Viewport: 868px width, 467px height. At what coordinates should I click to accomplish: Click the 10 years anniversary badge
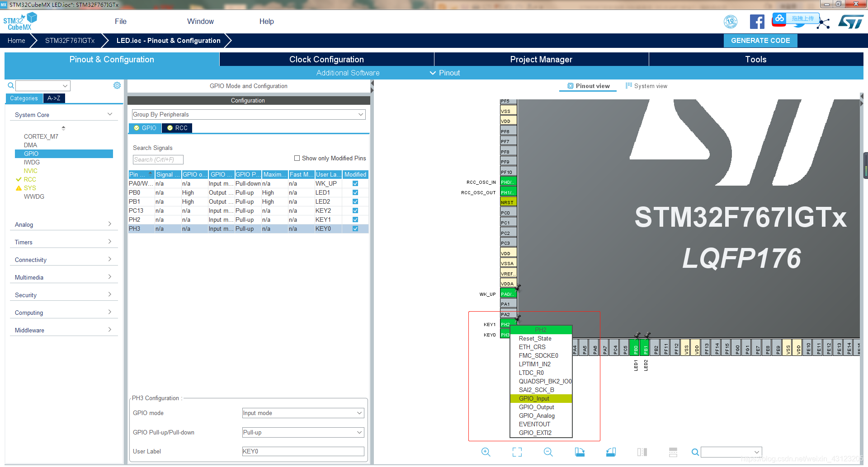(x=731, y=22)
